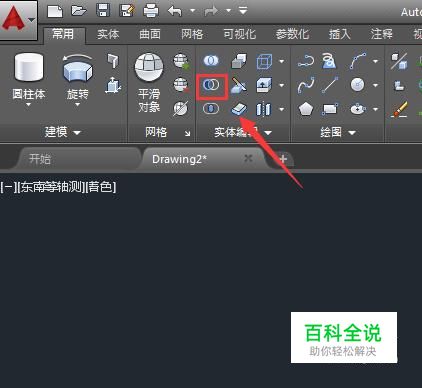
Task: Open dropdown next to Extract Edges icon
Action: pos(282,61)
